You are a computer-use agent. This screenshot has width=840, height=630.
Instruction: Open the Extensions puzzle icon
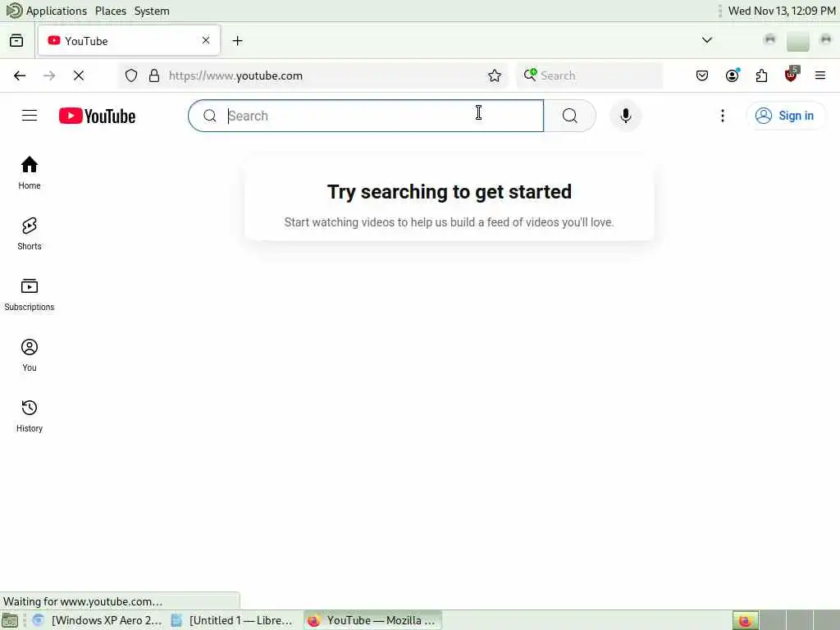[x=761, y=75]
